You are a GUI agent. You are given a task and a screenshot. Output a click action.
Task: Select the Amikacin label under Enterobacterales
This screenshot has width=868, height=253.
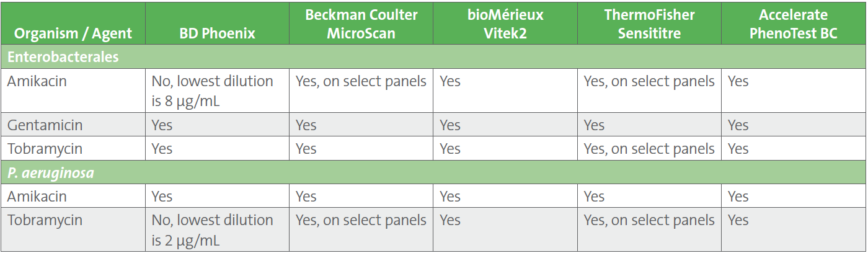coord(37,81)
